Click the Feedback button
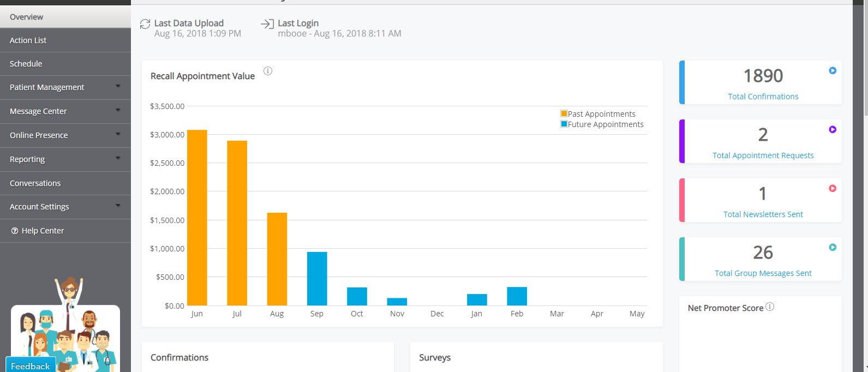868x372 pixels. coord(31,365)
